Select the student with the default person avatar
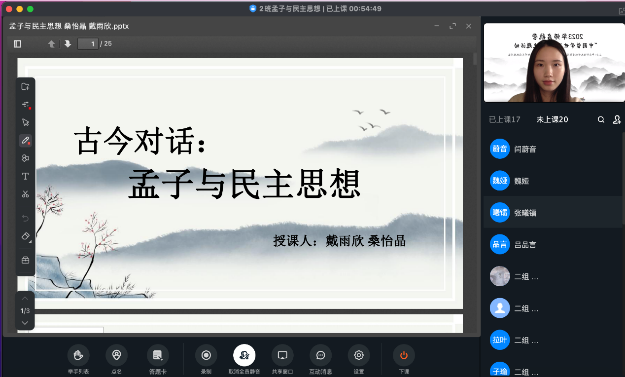This screenshot has width=625, height=377. click(554, 308)
